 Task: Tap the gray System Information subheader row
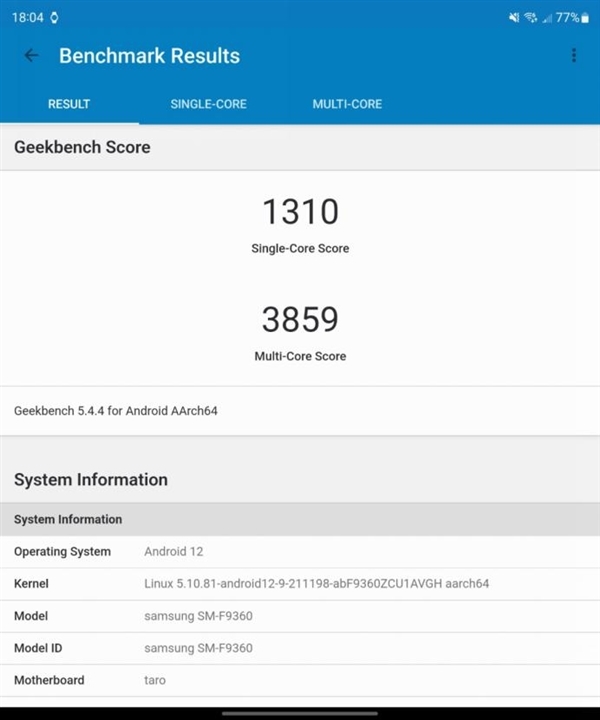pyautogui.click(x=300, y=519)
